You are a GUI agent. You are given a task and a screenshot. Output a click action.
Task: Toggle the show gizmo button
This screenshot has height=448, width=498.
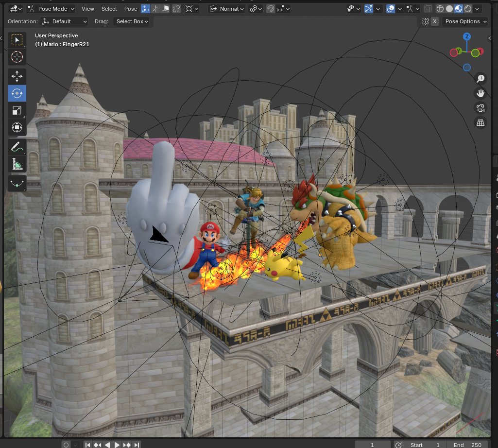point(369,9)
